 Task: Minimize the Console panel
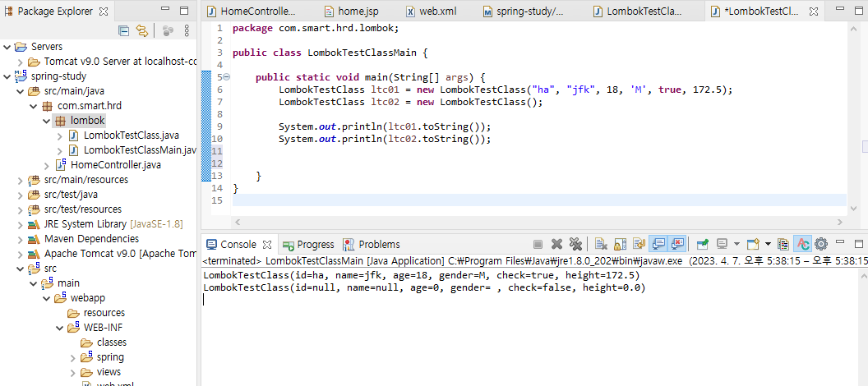[x=840, y=243]
